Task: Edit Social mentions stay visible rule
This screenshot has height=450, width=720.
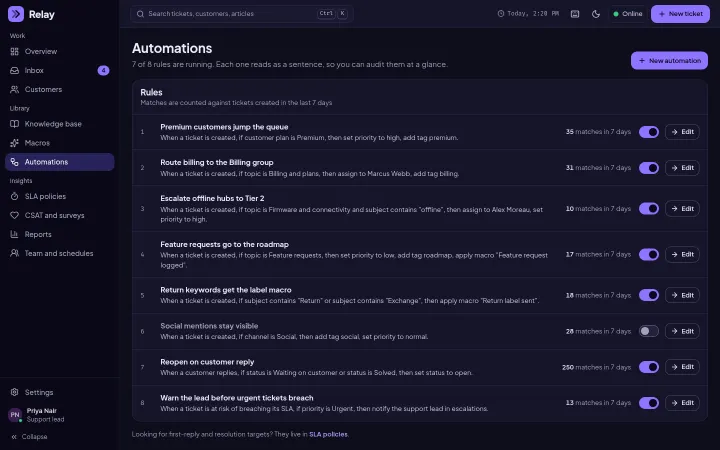Action: coord(682,331)
